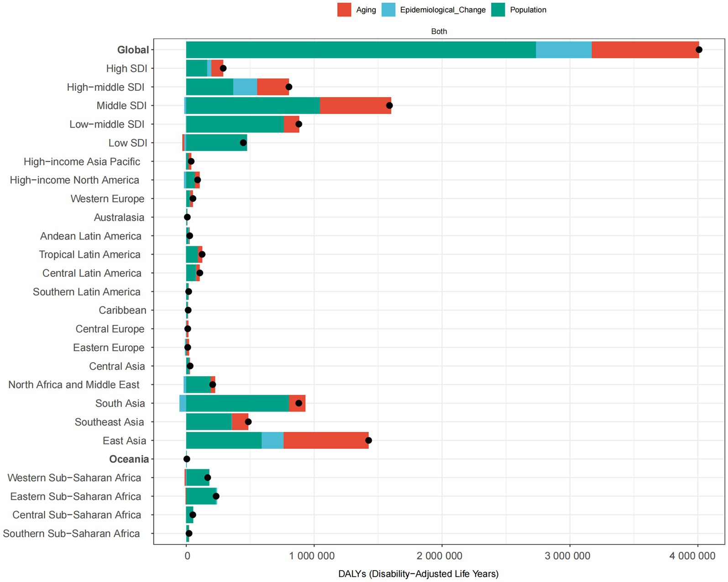
Task: Click the 'South Asia' row label
Action: pos(120,404)
